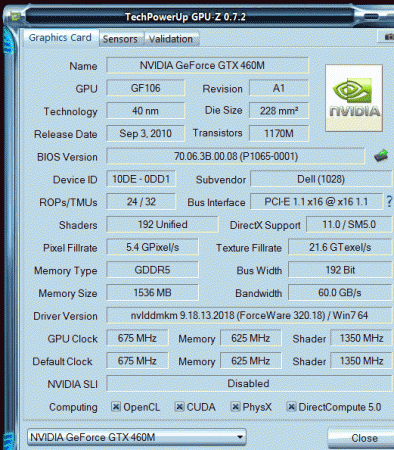Toggle the PhysX checkbox

pos(235,407)
